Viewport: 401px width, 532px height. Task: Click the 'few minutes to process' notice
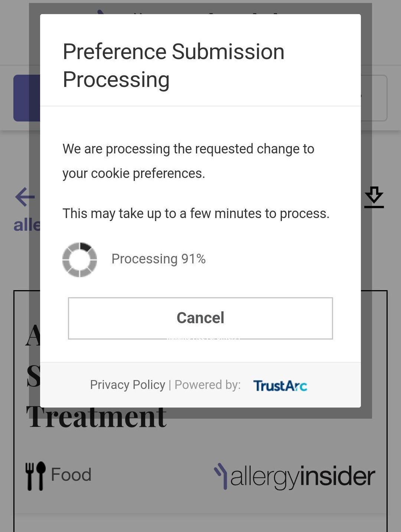pyautogui.click(x=196, y=214)
